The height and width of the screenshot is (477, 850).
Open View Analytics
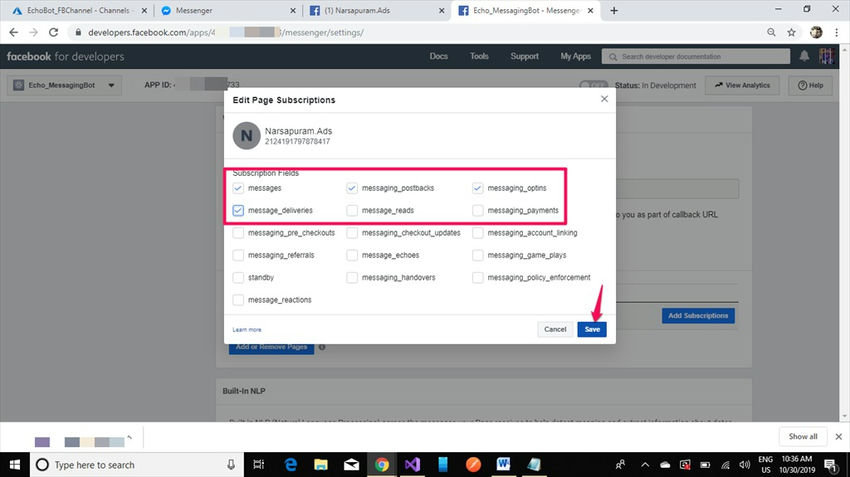click(742, 85)
